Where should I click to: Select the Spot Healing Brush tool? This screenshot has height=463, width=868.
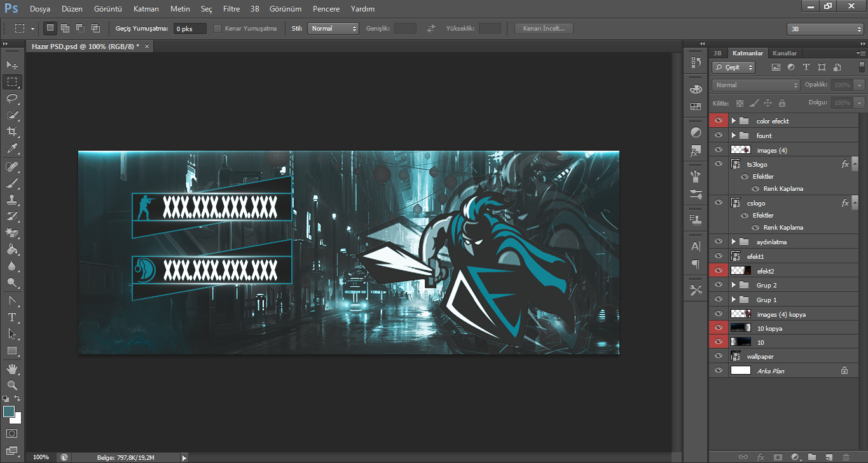point(12,166)
